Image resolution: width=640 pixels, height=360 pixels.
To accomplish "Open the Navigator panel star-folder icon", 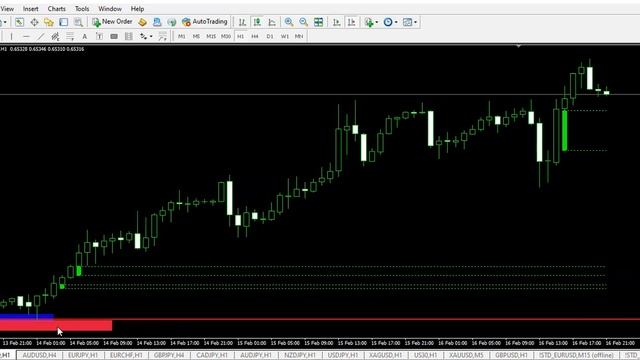I will click(x=49, y=22).
